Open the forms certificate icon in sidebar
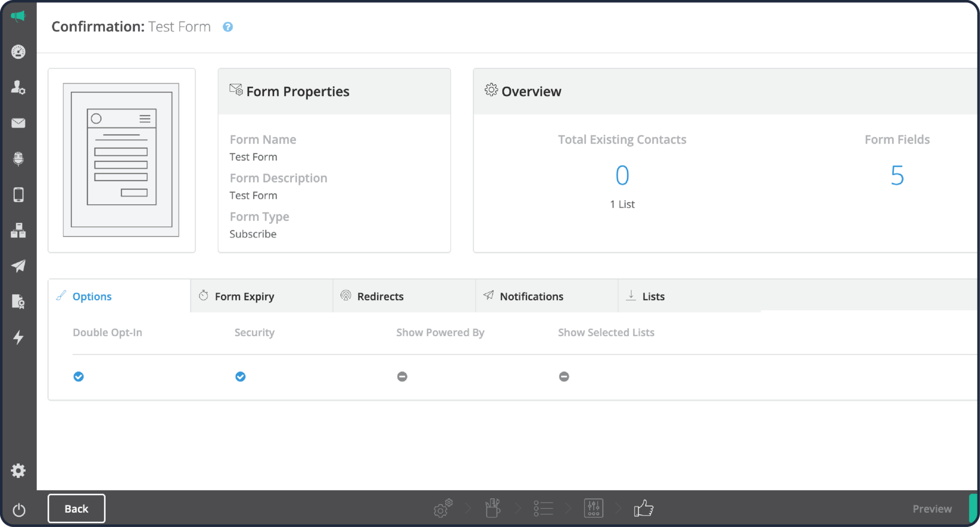Image resolution: width=980 pixels, height=527 pixels. point(18,302)
